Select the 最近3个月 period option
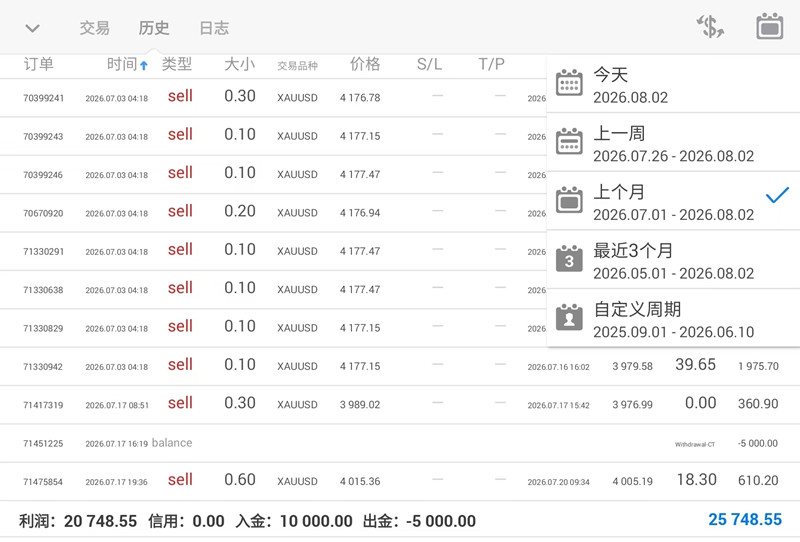The height and width of the screenshot is (542, 800). (x=673, y=260)
